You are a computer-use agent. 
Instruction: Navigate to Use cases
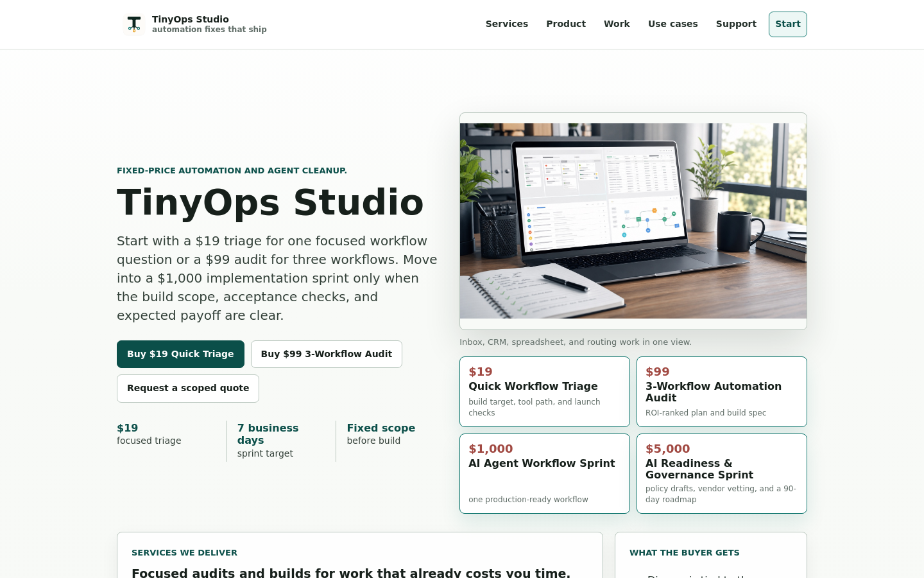[673, 24]
